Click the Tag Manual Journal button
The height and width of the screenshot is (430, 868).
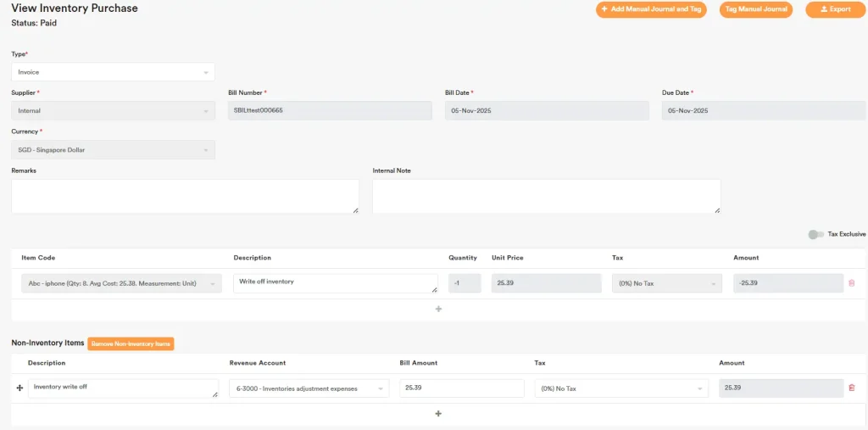[x=756, y=9]
